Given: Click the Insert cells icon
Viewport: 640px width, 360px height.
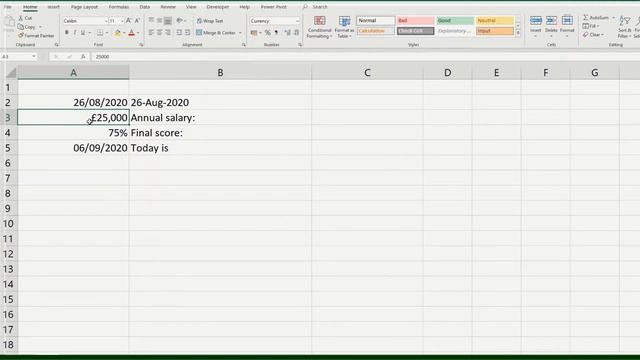Looking at the screenshot, I should [536, 20].
